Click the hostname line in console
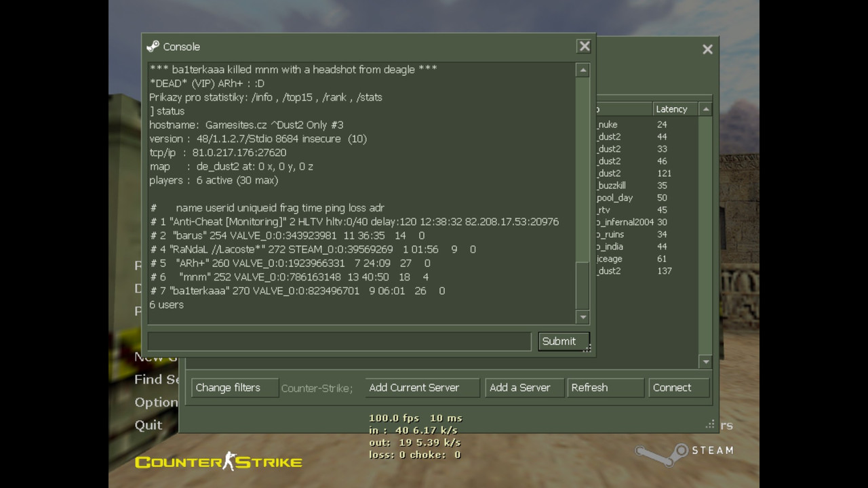Image resolution: width=868 pixels, height=488 pixels. tap(246, 125)
